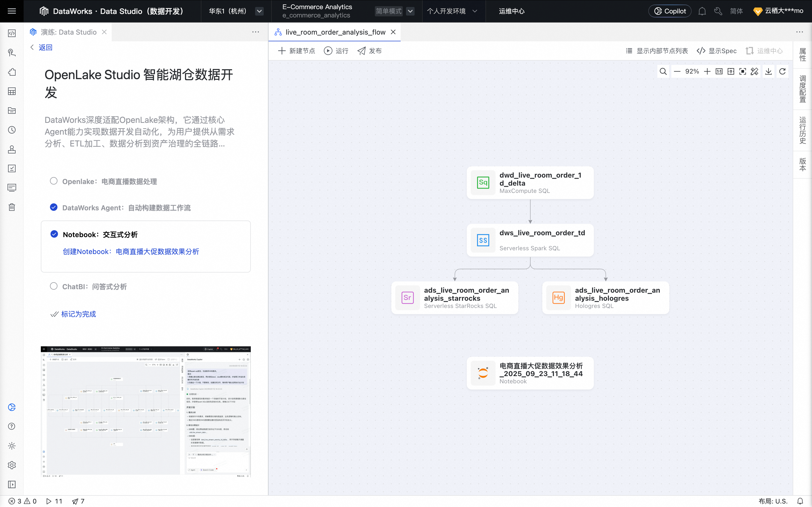Click the canvas search magnifier icon
Image resolution: width=812 pixels, height=507 pixels.
663,71
